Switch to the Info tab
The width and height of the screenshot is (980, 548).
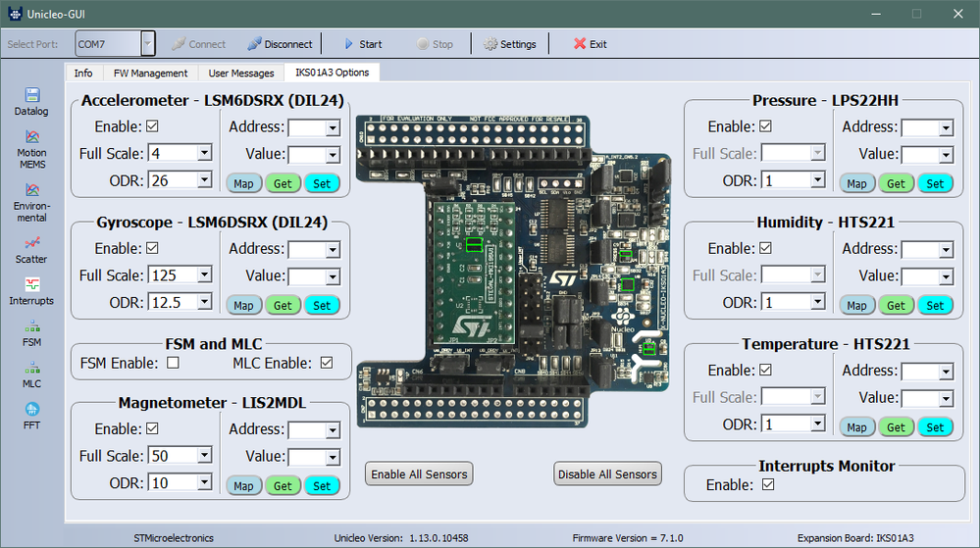[x=83, y=73]
